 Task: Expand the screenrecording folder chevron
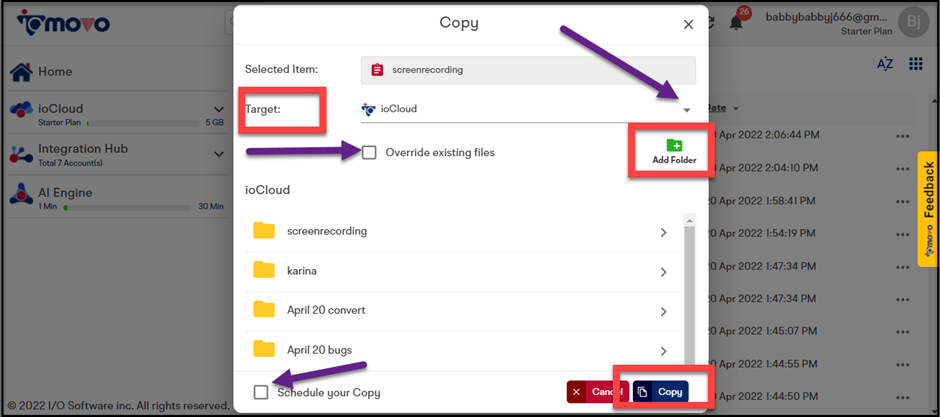pos(664,232)
